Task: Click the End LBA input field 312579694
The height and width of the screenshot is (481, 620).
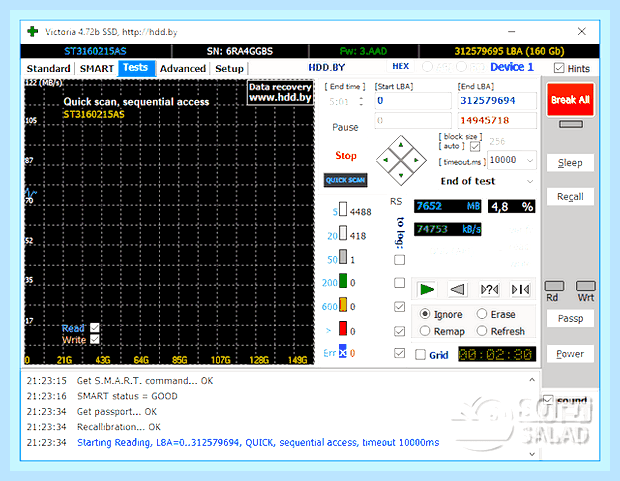Action: pos(497,100)
